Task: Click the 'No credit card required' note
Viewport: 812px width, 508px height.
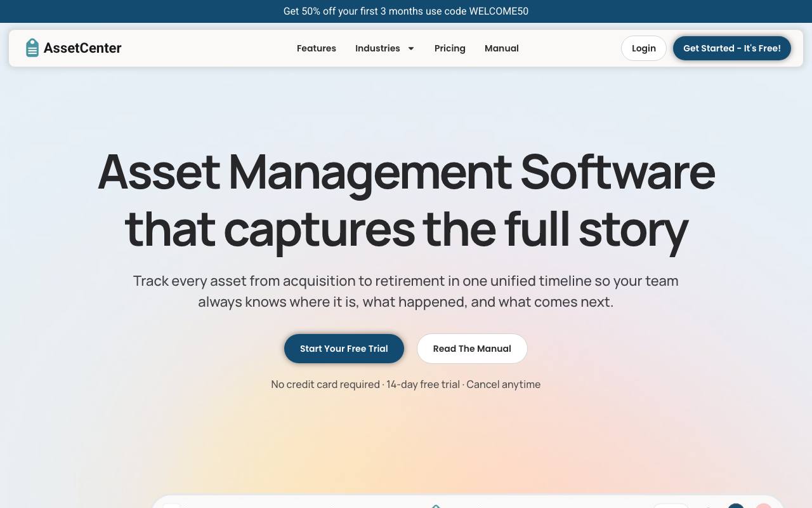Action: tap(406, 384)
